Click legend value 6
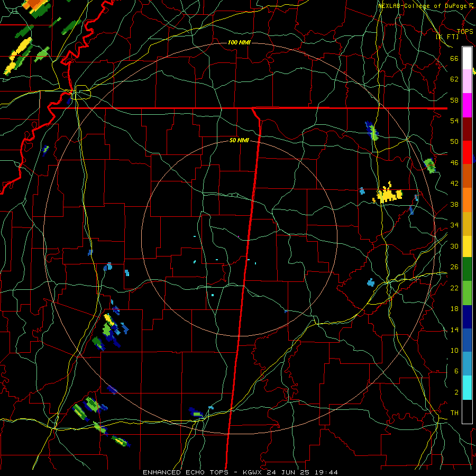The height and width of the screenshot is (476, 476). (456, 371)
